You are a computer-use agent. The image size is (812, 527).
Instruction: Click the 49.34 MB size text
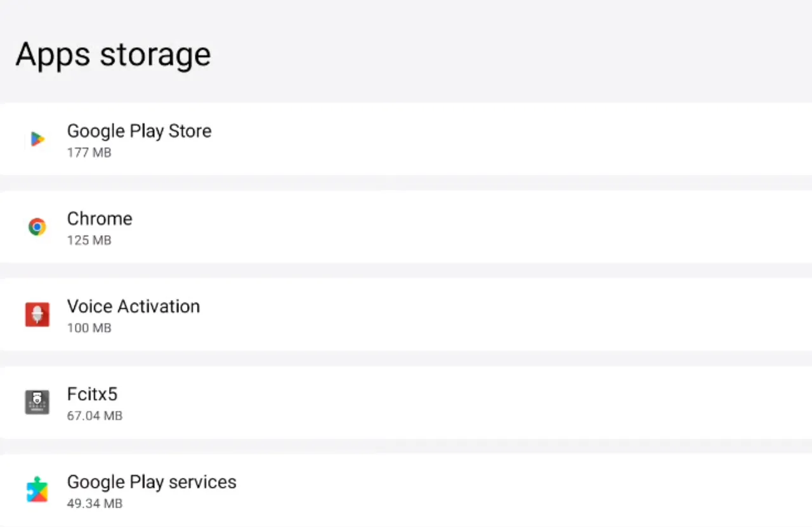pos(95,504)
